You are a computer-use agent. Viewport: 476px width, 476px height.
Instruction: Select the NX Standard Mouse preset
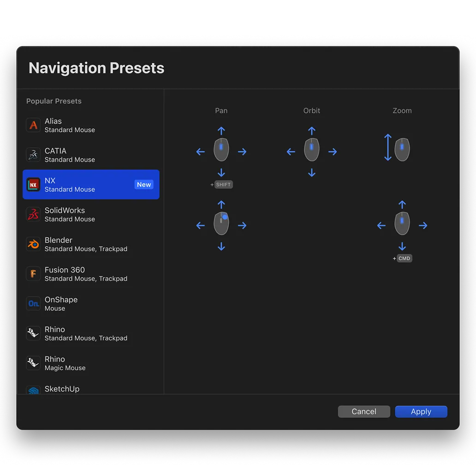(91, 184)
